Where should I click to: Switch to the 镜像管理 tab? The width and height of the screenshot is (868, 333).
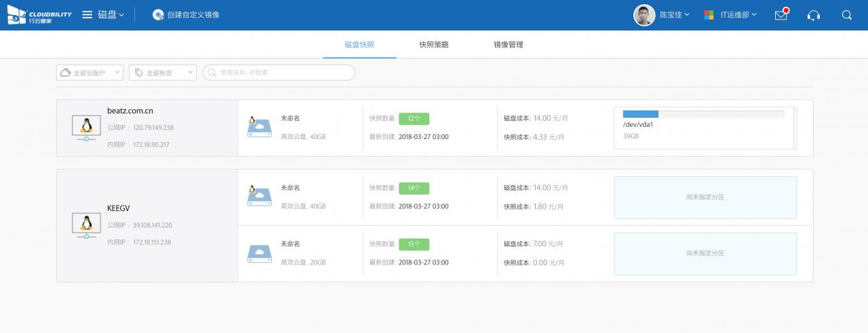point(508,45)
